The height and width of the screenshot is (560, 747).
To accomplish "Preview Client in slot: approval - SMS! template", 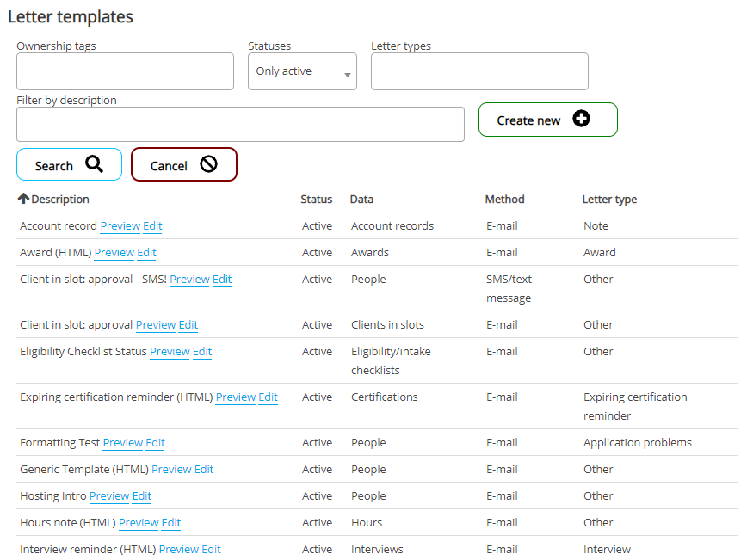I will [x=189, y=279].
